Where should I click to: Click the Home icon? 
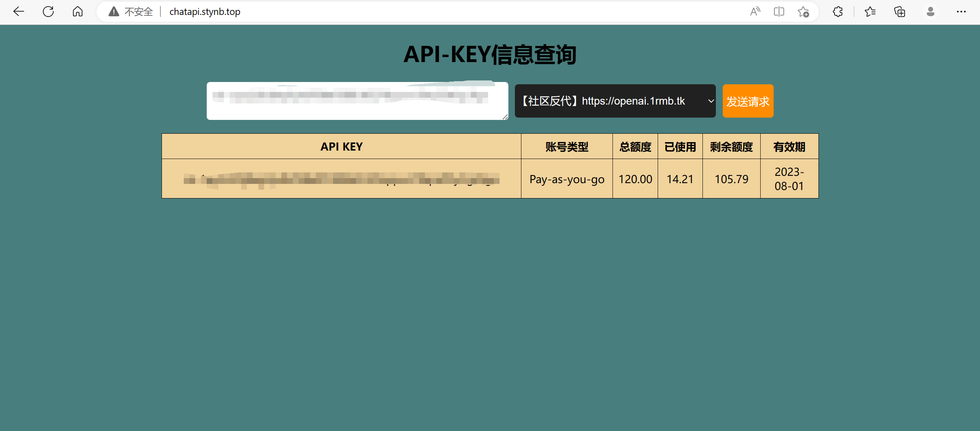(x=77, y=11)
